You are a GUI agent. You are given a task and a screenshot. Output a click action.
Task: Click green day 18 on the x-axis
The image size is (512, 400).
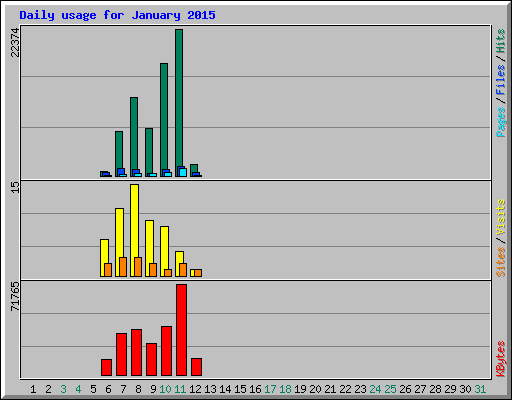coord(285,389)
